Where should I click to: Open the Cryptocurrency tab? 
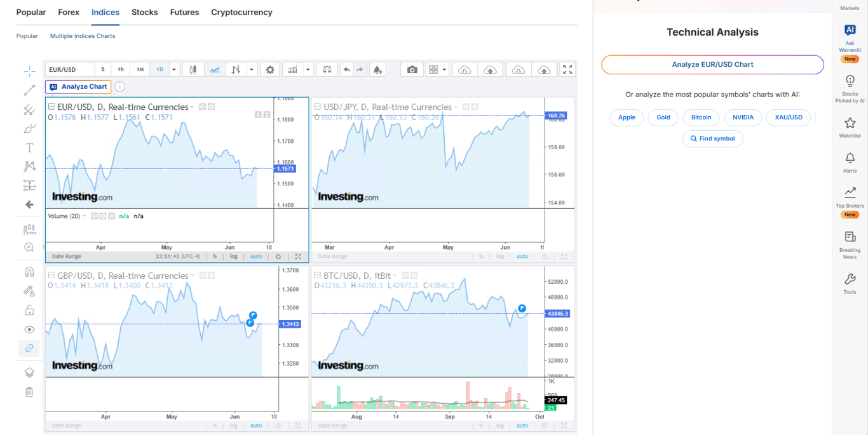[241, 12]
